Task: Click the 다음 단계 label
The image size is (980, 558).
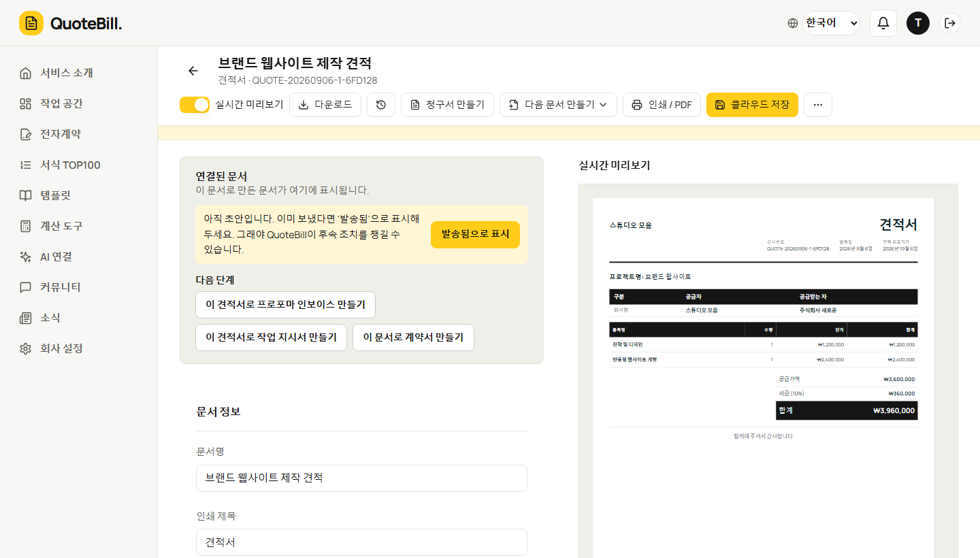Action: [x=215, y=280]
